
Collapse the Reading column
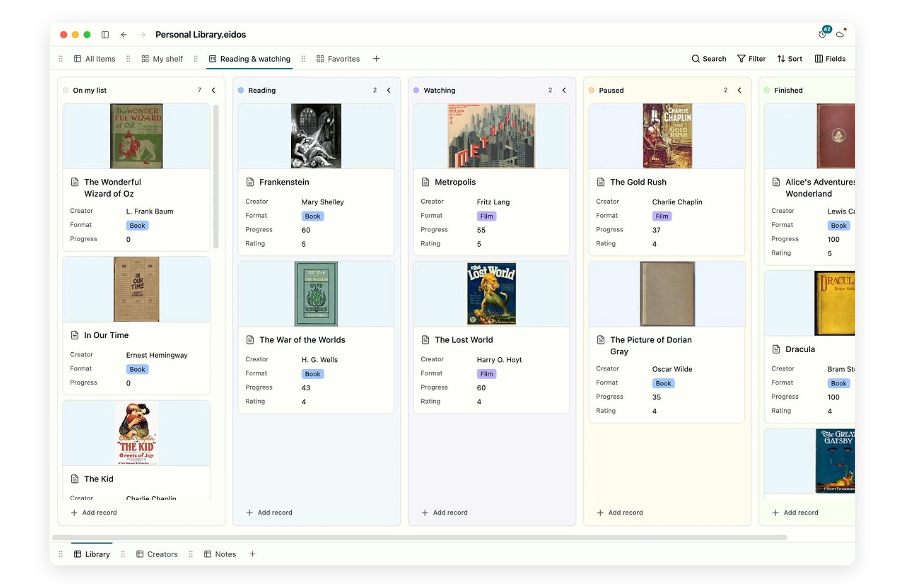click(389, 90)
